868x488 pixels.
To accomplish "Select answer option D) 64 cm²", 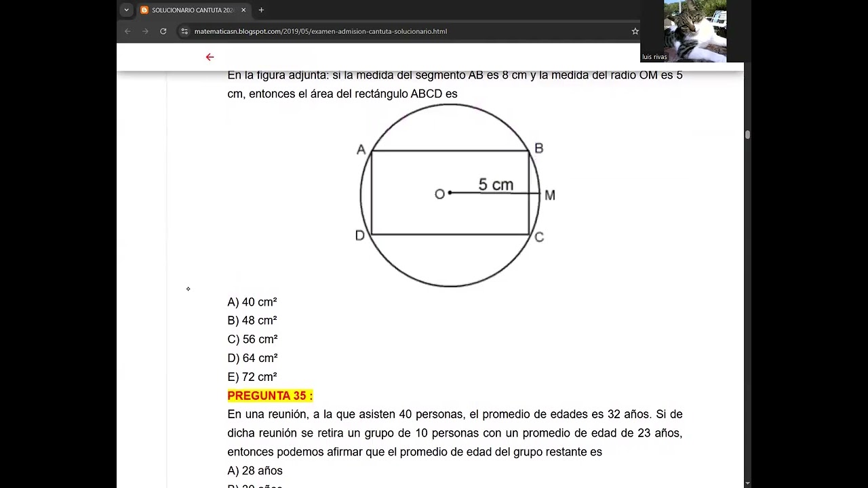I will tap(252, 358).
